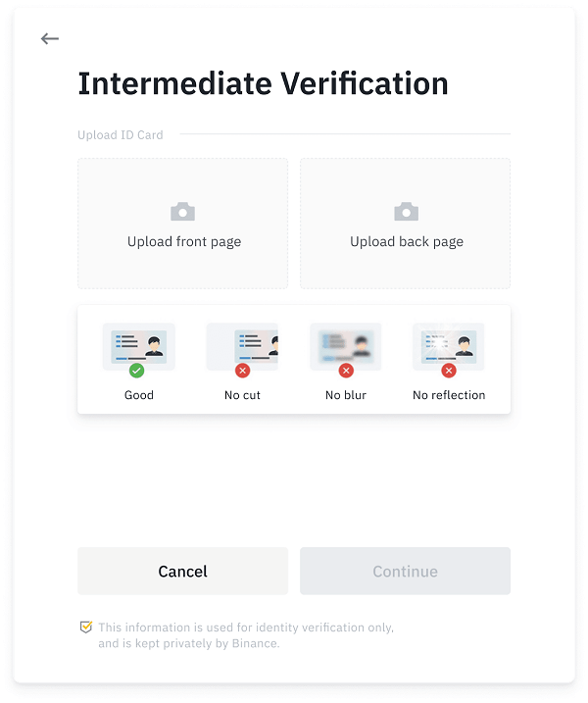
Task: Click the Upload back page area
Action: coord(405,224)
